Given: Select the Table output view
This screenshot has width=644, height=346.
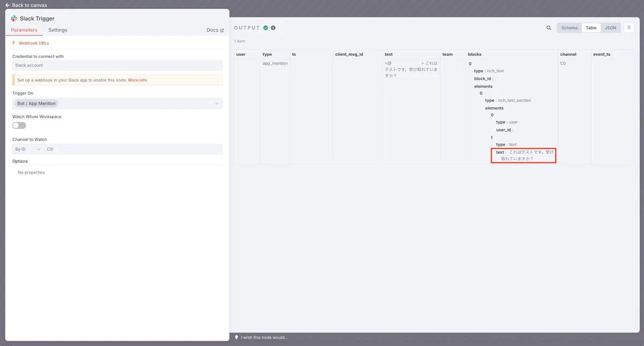Looking at the screenshot, I should click(x=591, y=28).
